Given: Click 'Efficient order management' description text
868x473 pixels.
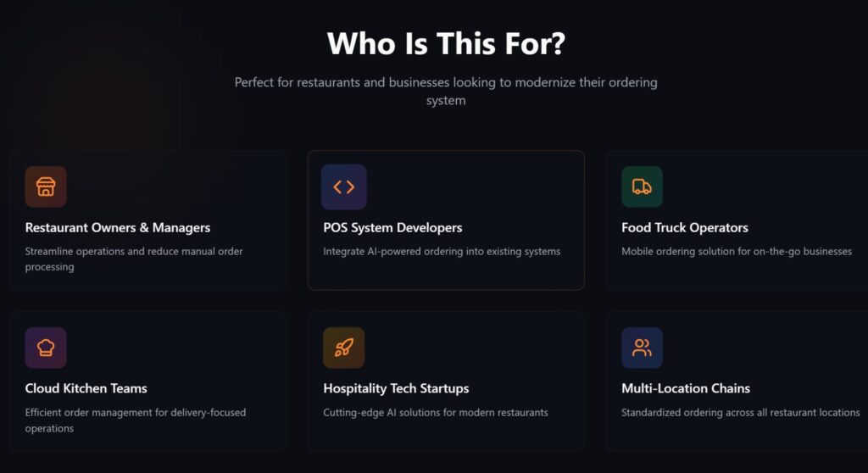Looking at the screenshot, I should 136,420.
